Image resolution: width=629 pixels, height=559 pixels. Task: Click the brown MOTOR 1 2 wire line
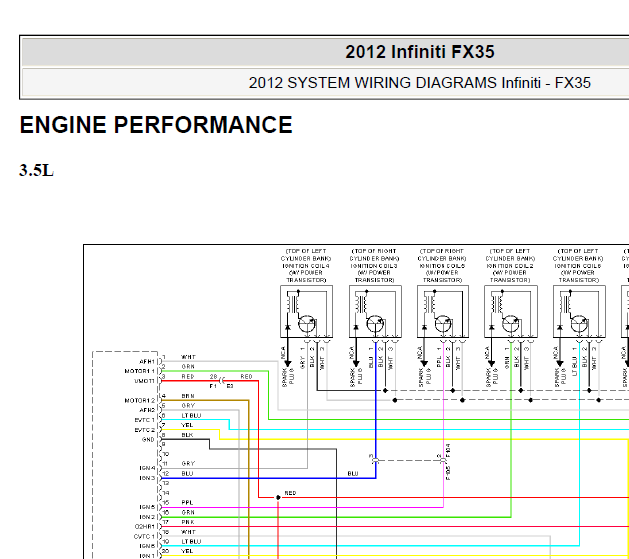pos(205,400)
